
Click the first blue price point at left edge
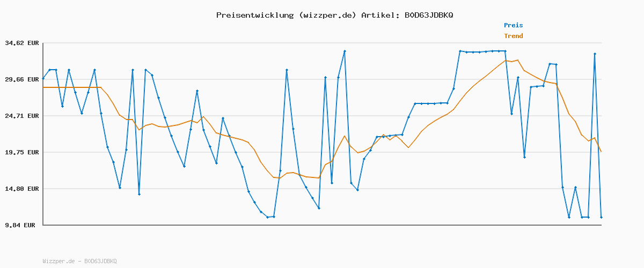(43, 78)
